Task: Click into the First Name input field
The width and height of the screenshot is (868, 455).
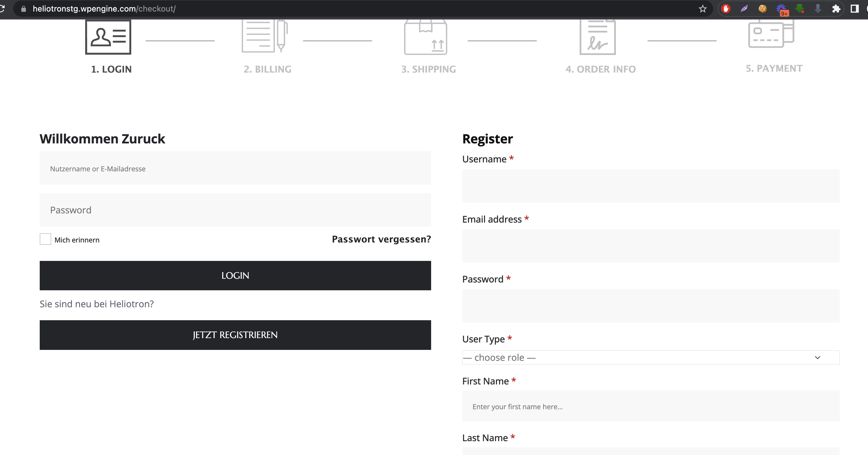Action: click(651, 406)
